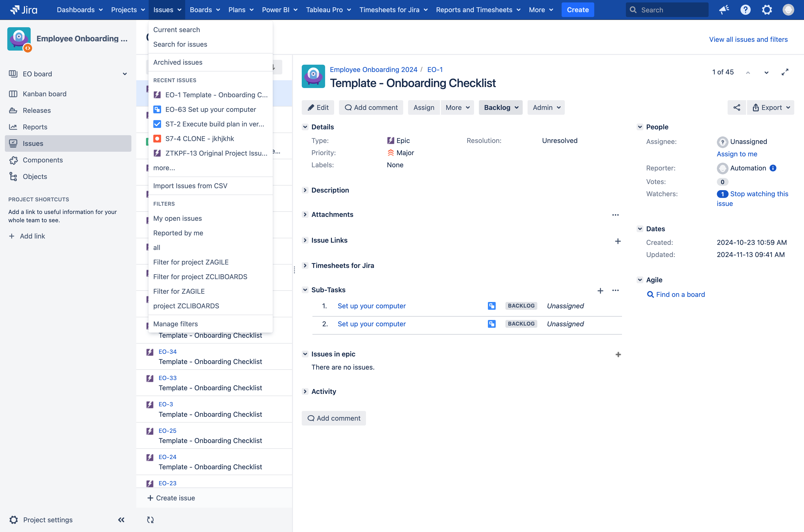Collapse the People section

pos(640,127)
